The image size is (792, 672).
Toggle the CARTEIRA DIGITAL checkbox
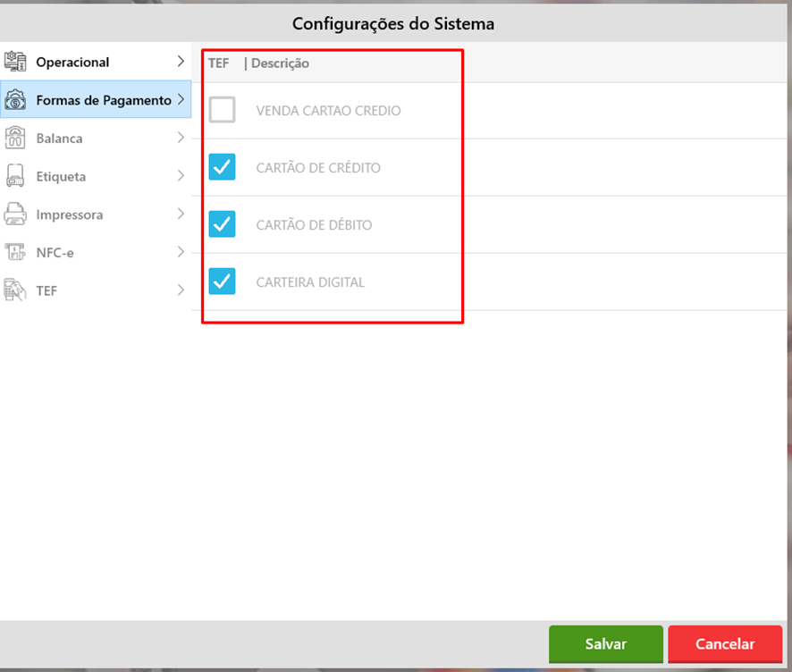222,281
